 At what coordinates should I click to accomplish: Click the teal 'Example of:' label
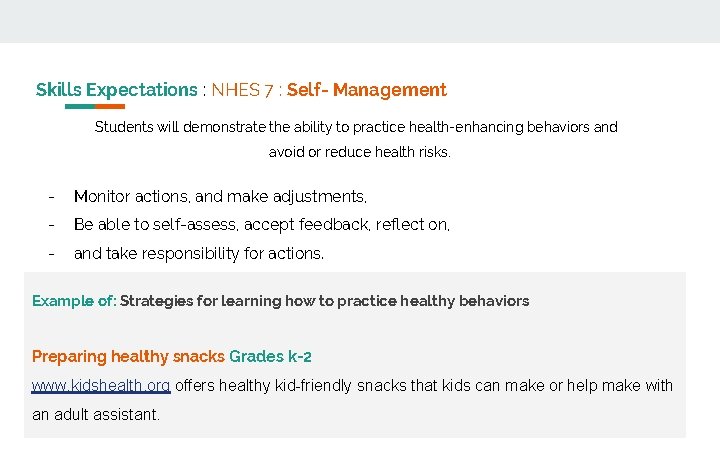[x=74, y=301]
